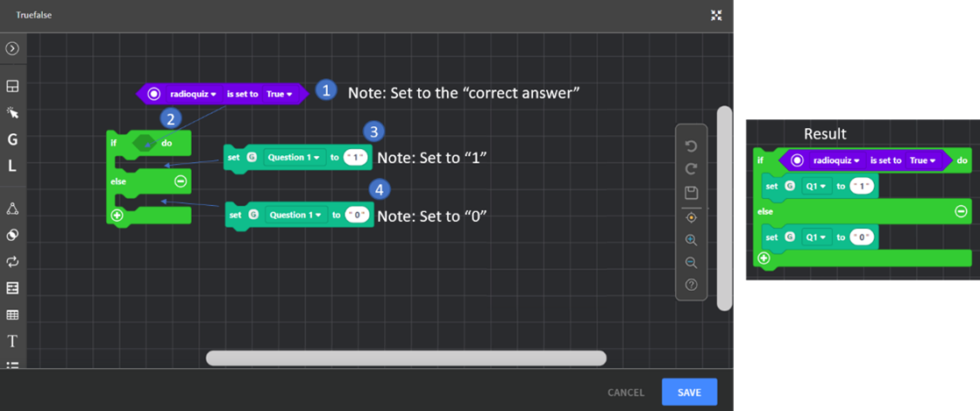The width and height of the screenshot is (980, 411).
Task: Click the blue SAVE button
Action: click(689, 393)
